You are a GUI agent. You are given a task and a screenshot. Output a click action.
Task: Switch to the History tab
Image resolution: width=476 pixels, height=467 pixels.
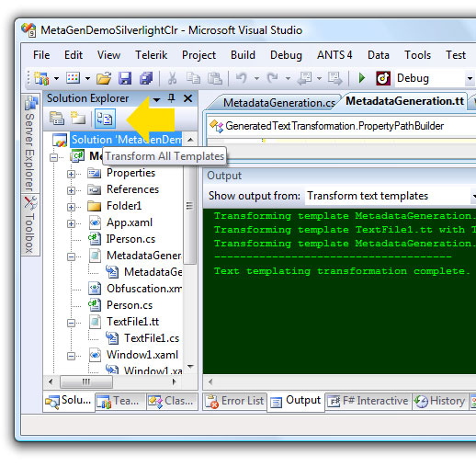coord(439,401)
